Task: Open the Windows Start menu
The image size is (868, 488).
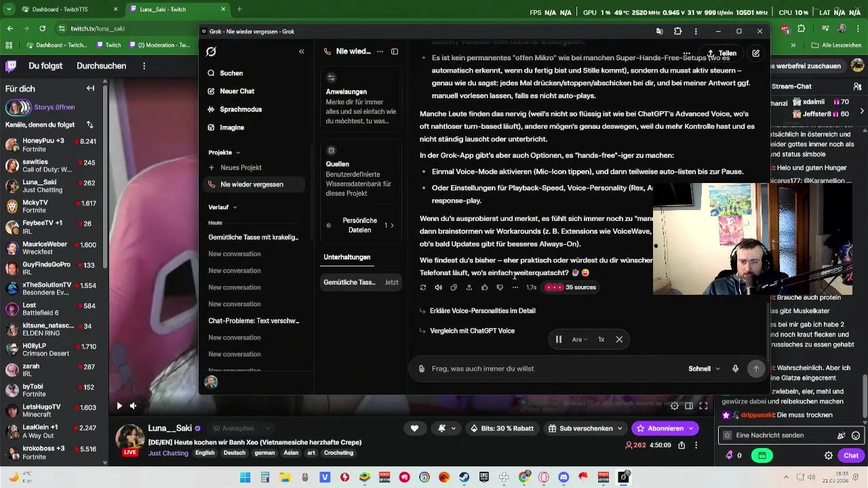Action: (245, 477)
